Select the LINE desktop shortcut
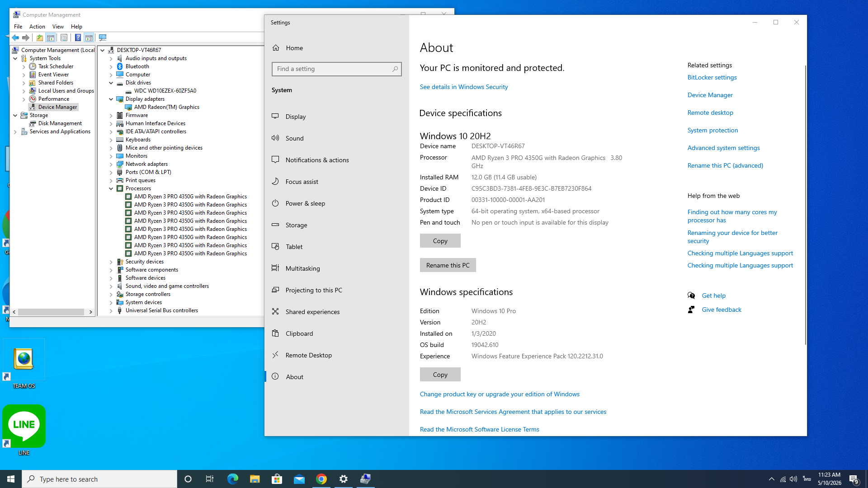The width and height of the screenshot is (868, 488). 24,430
